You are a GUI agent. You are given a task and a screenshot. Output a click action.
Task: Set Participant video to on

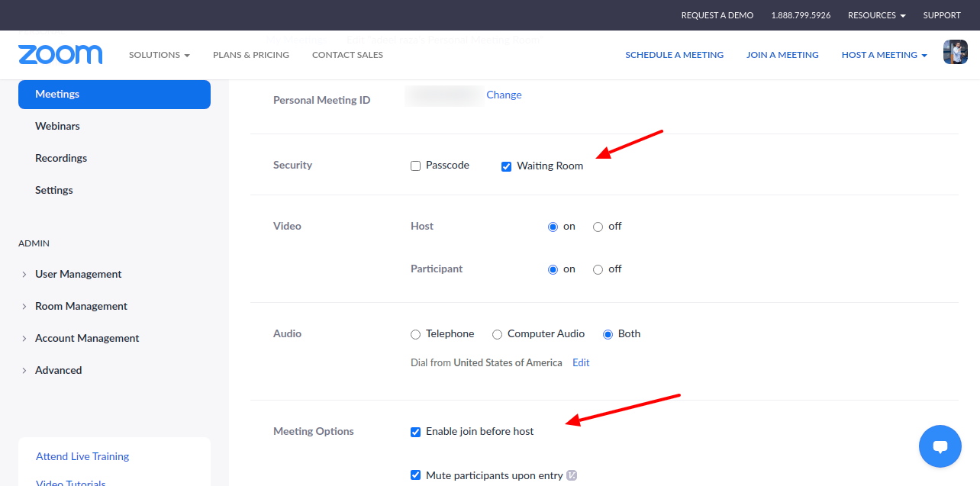pyautogui.click(x=553, y=269)
